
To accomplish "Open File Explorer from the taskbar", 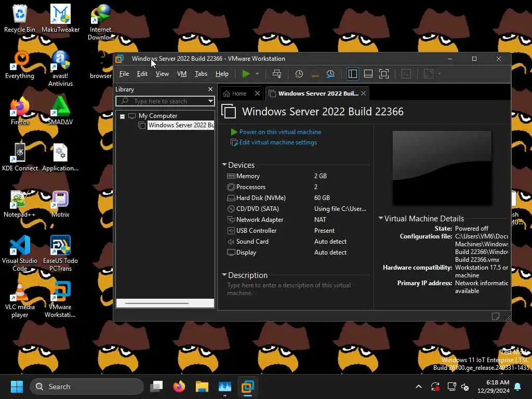I will [202, 387].
